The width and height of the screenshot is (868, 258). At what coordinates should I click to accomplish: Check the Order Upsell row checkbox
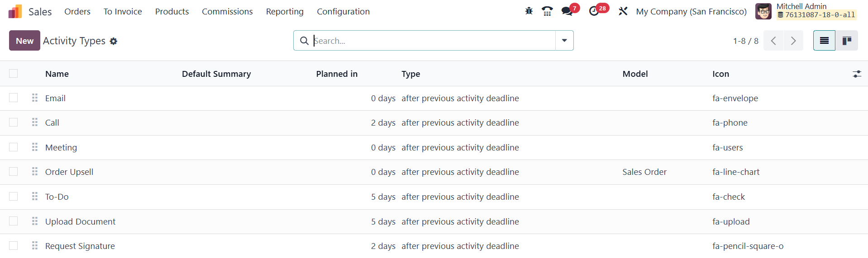coord(14,172)
